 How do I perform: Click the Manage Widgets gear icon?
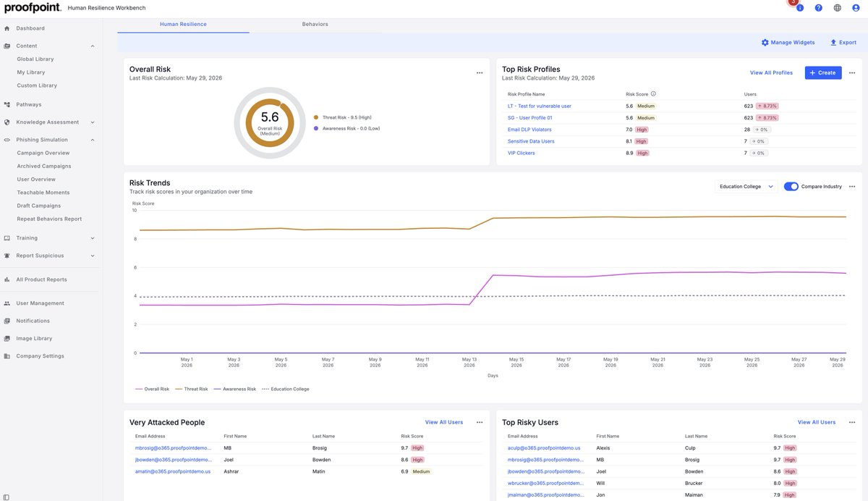click(x=765, y=43)
